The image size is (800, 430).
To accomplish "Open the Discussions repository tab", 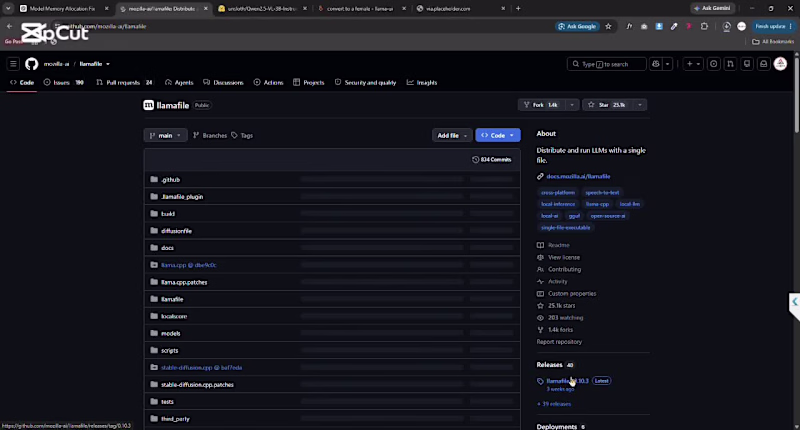I will click(223, 83).
